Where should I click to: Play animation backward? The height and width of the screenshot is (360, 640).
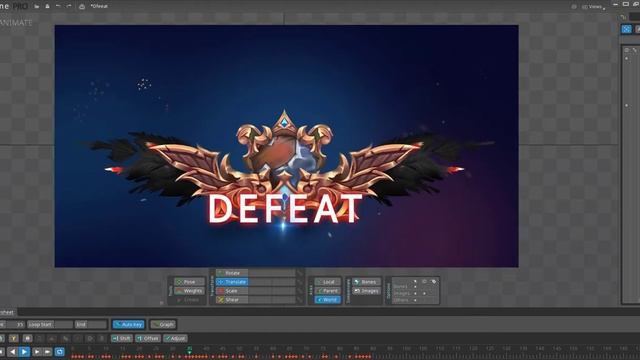[13, 351]
